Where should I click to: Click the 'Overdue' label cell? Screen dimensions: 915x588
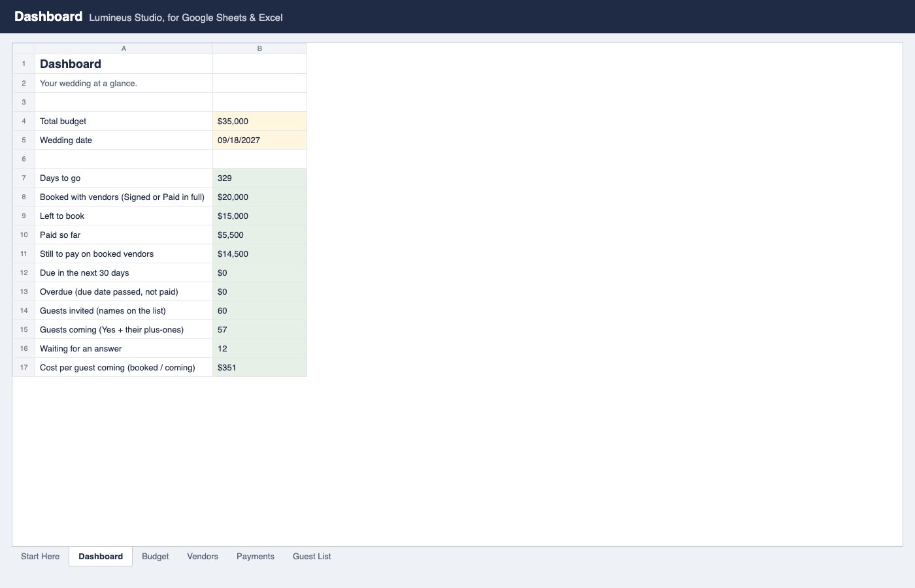pos(124,291)
